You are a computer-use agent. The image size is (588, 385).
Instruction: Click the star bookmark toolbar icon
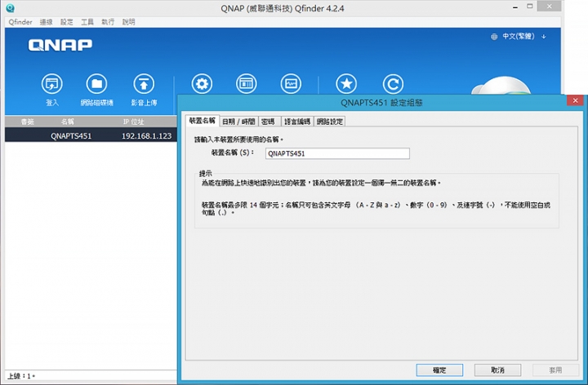coord(346,83)
